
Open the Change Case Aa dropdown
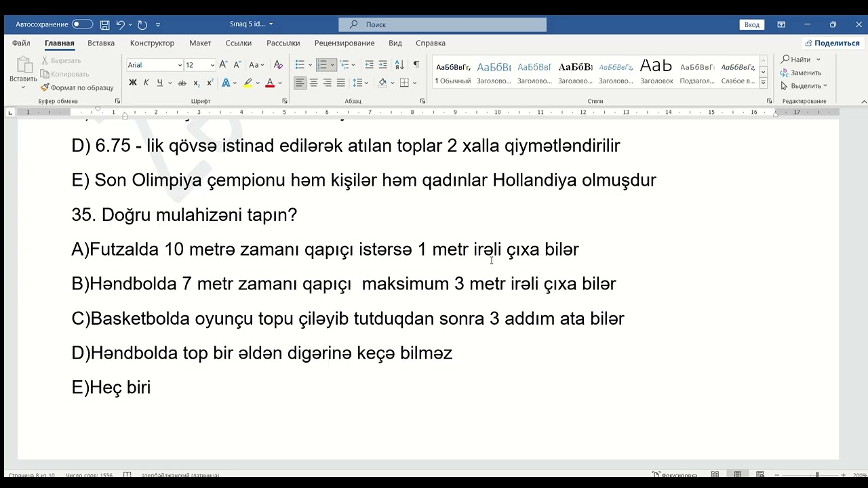pos(256,65)
